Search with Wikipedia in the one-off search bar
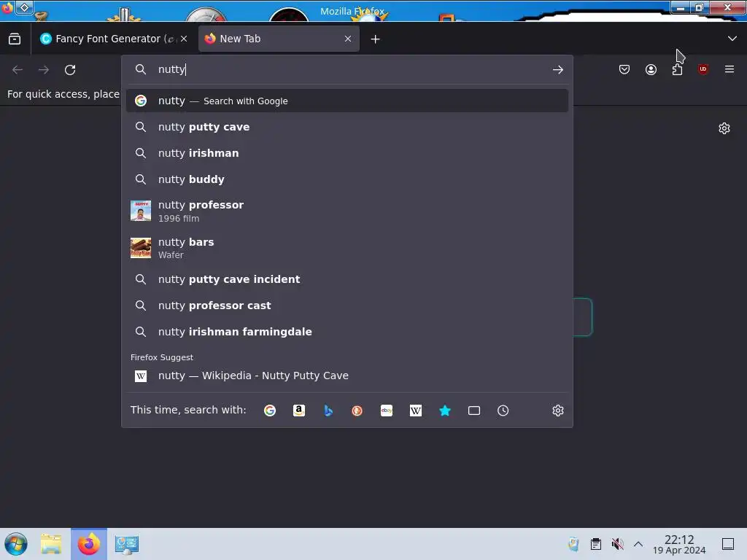 pos(415,411)
